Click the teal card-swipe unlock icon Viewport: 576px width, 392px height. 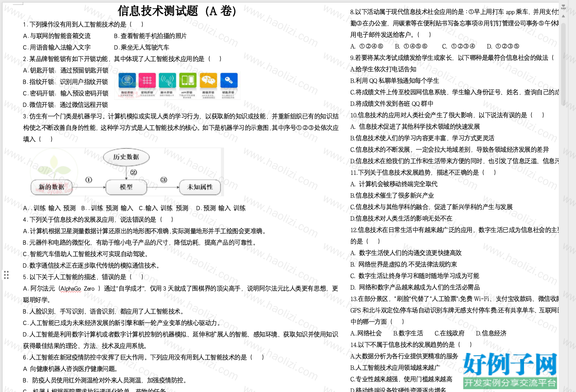(167, 81)
